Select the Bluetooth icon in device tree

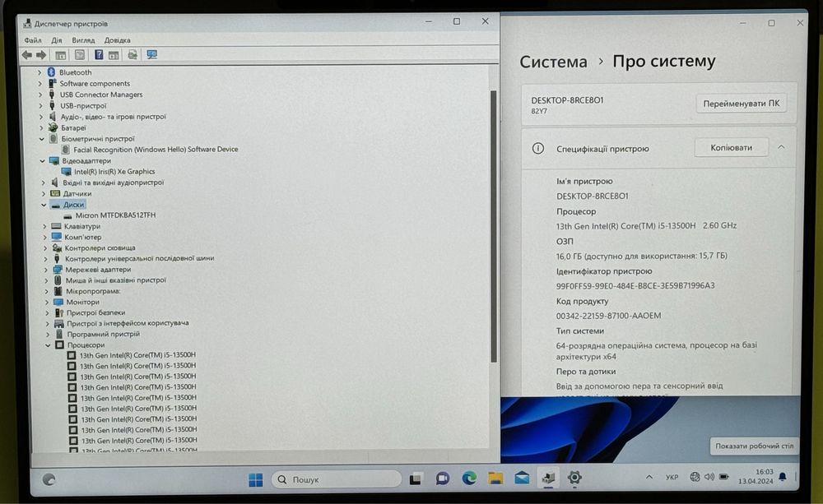51,72
